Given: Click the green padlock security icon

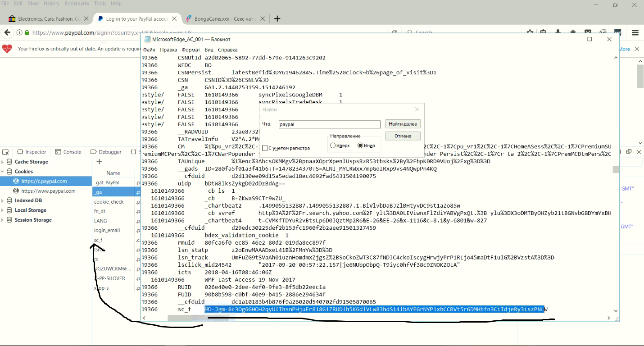Looking at the screenshot, I should (27, 32).
